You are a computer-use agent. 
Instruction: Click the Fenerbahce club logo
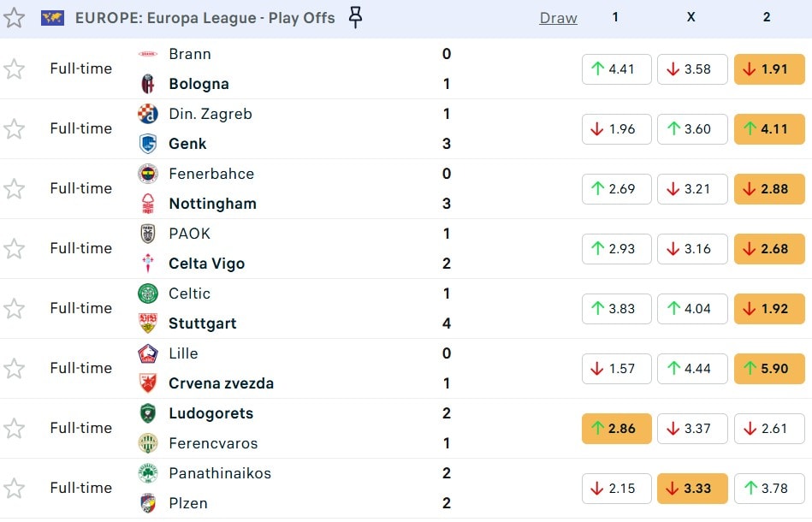[x=148, y=174]
